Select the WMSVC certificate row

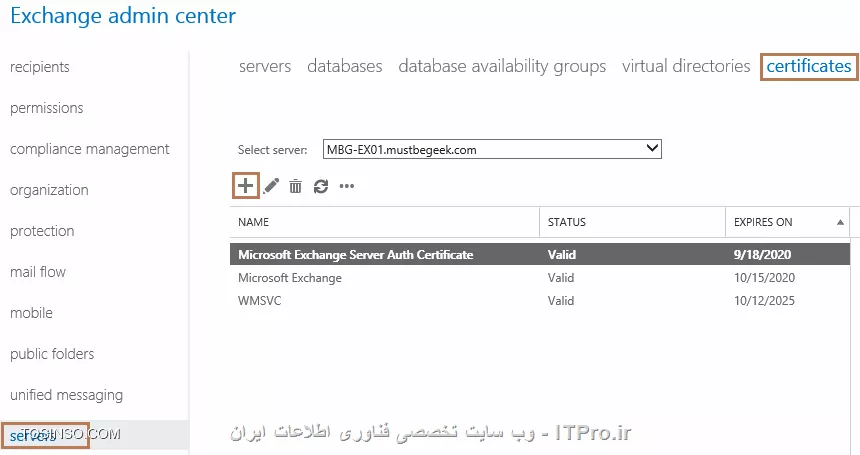pyautogui.click(x=540, y=300)
